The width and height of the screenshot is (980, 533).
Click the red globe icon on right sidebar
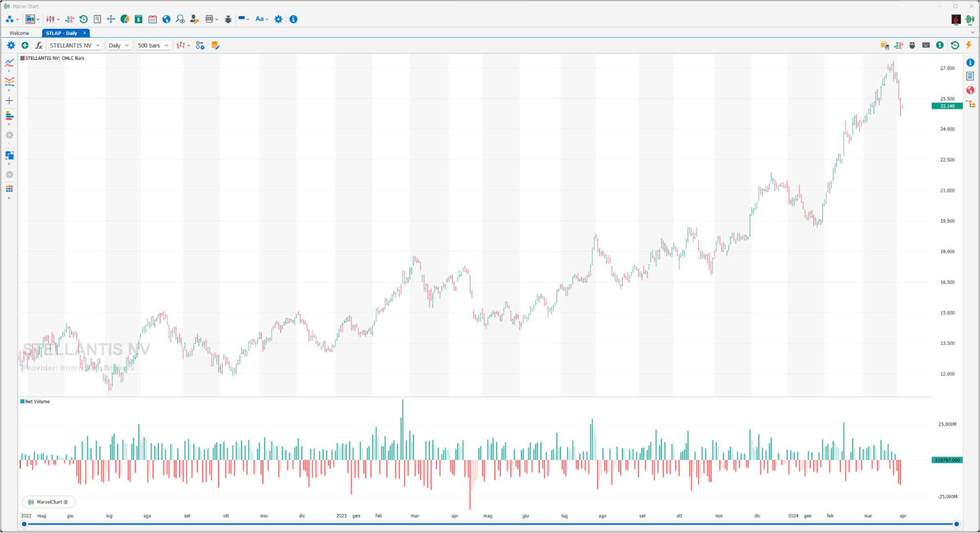[x=970, y=90]
